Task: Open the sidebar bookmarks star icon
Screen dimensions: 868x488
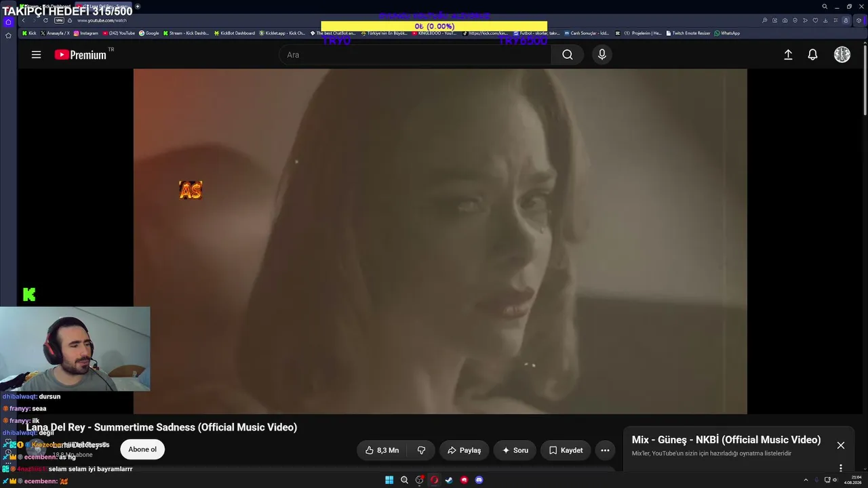Action: (8, 35)
